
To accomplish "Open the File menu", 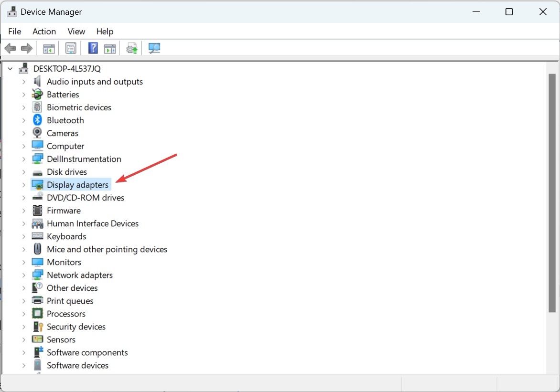I will pos(15,32).
